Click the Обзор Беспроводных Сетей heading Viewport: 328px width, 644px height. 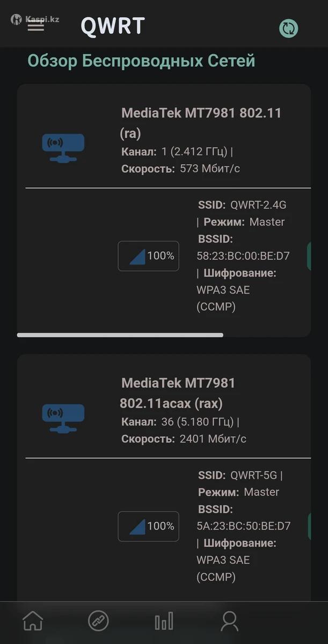141,61
